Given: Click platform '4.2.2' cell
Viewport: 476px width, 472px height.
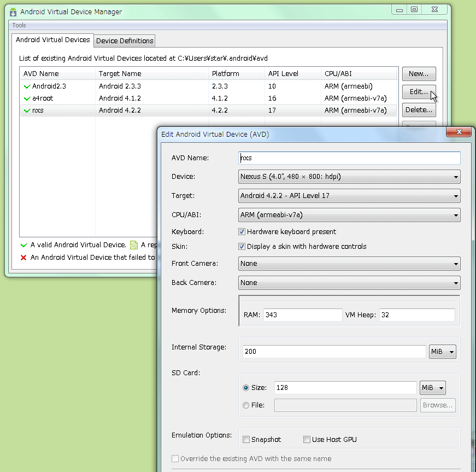Looking at the screenshot, I should (x=220, y=110).
